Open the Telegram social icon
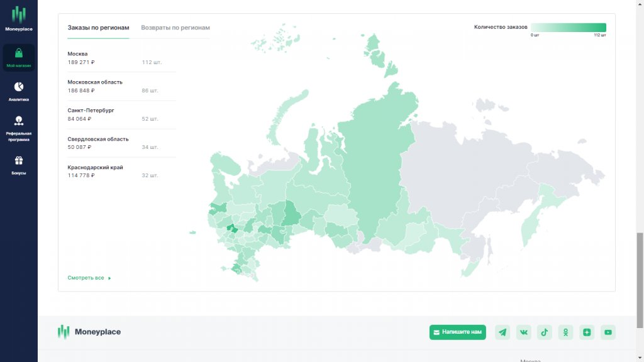Viewport: 644px width, 362px height. tap(502, 332)
